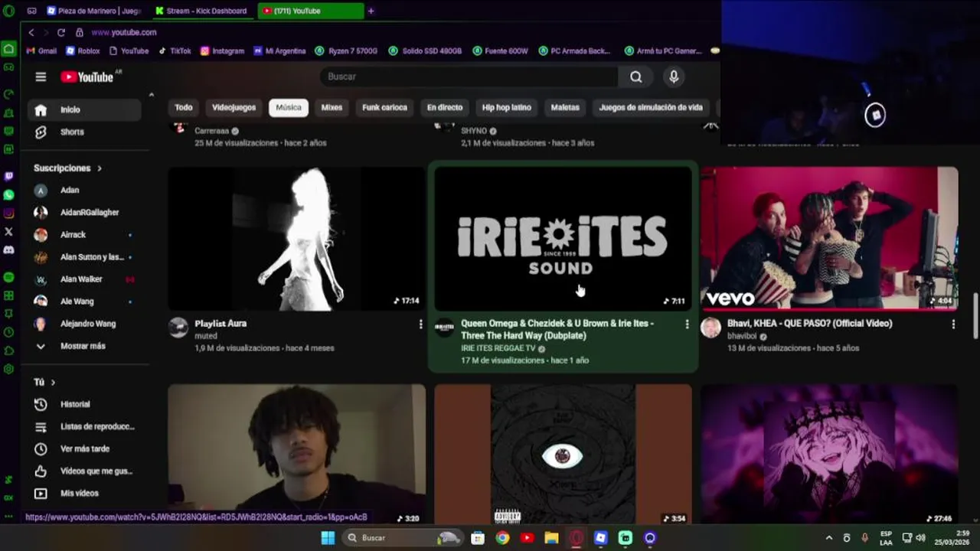Reload the page

click(x=60, y=32)
